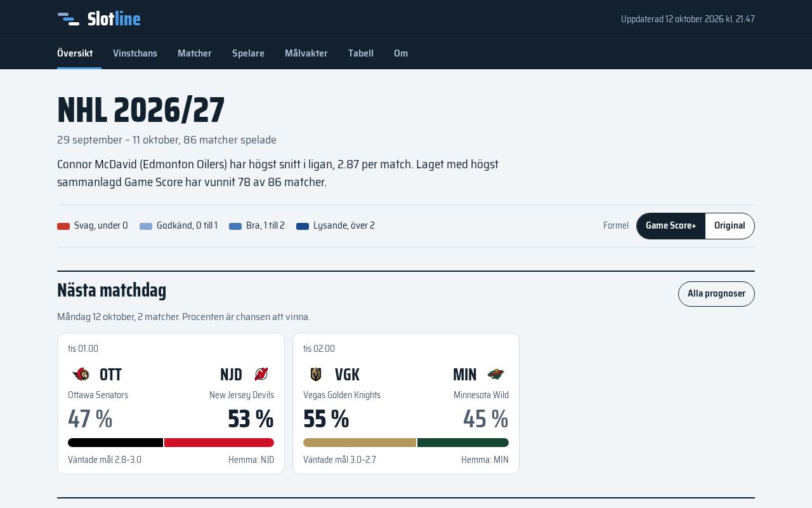The height and width of the screenshot is (508, 812).
Task: Click the green MIN win-chance bar segment
Action: click(x=463, y=443)
